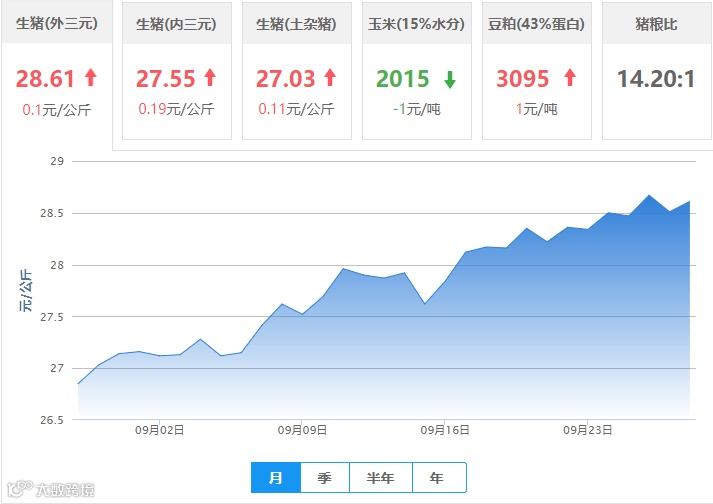Click the 09月16日 axis date label
Screen dimensions: 713x504
point(445,430)
